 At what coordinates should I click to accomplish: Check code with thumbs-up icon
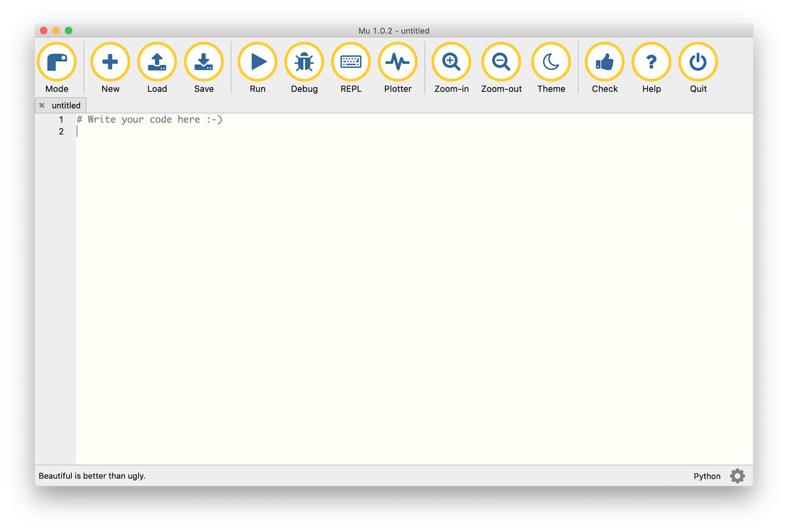605,62
